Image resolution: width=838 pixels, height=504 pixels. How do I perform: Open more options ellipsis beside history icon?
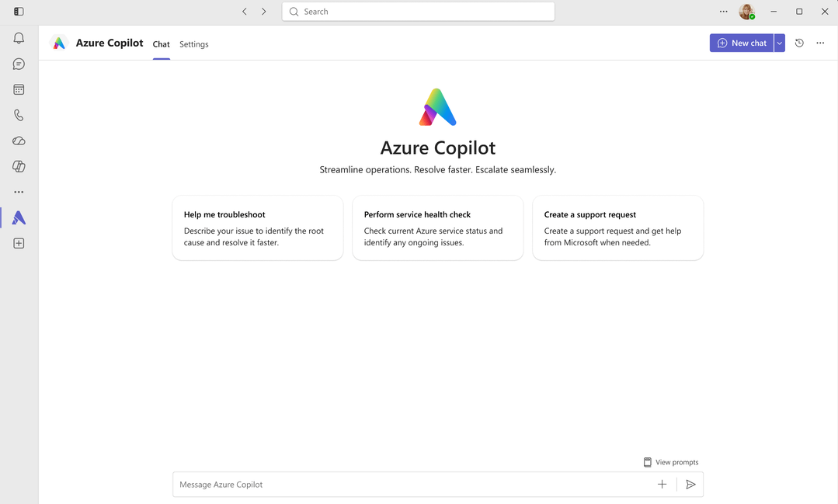820,43
